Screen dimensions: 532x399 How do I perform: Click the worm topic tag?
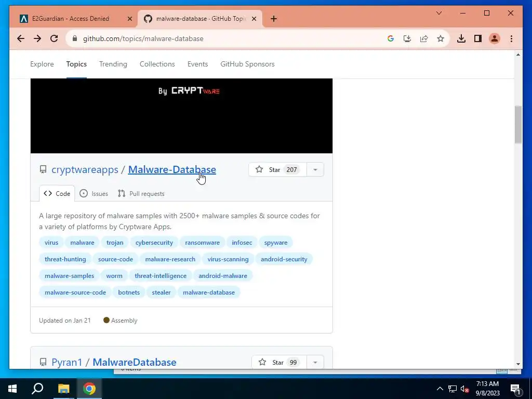tap(114, 276)
